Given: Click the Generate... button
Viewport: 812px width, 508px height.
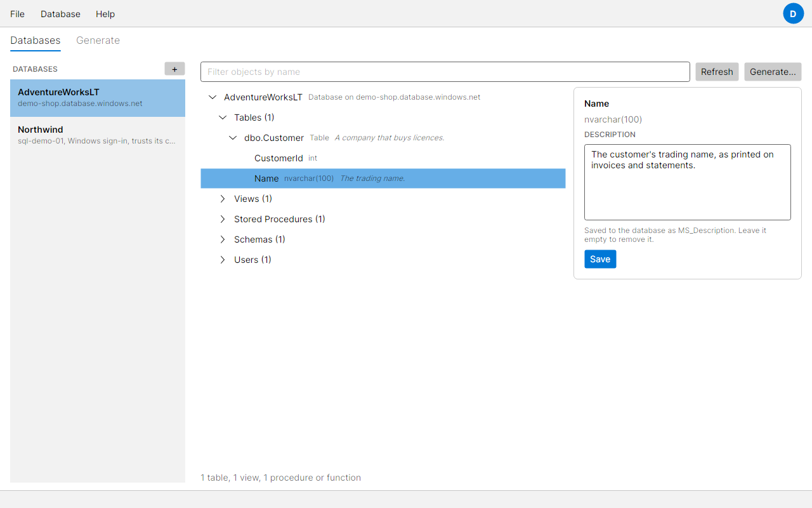Looking at the screenshot, I should (x=773, y=72).
